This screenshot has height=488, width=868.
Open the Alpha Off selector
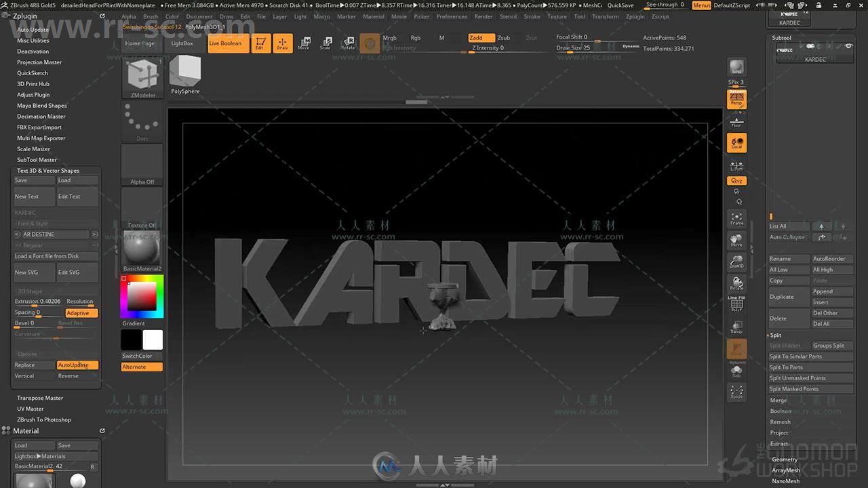pyautogui.click(x=142, y=165)
